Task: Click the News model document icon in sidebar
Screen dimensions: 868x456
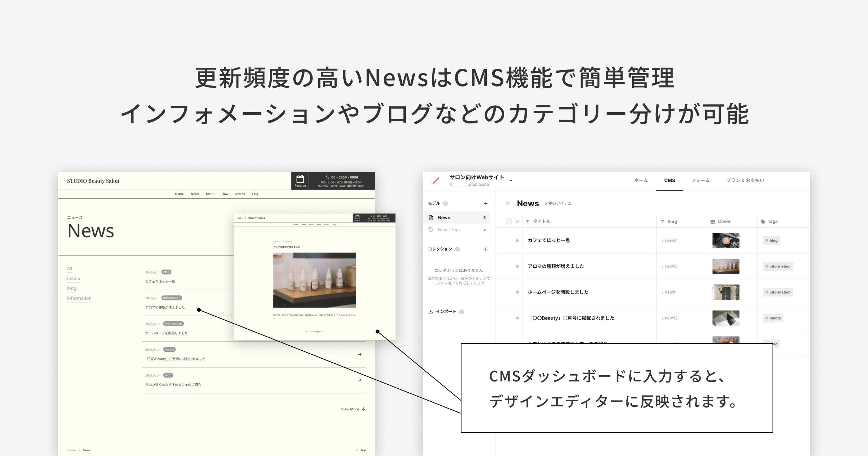Action: (x=431, y=218)
